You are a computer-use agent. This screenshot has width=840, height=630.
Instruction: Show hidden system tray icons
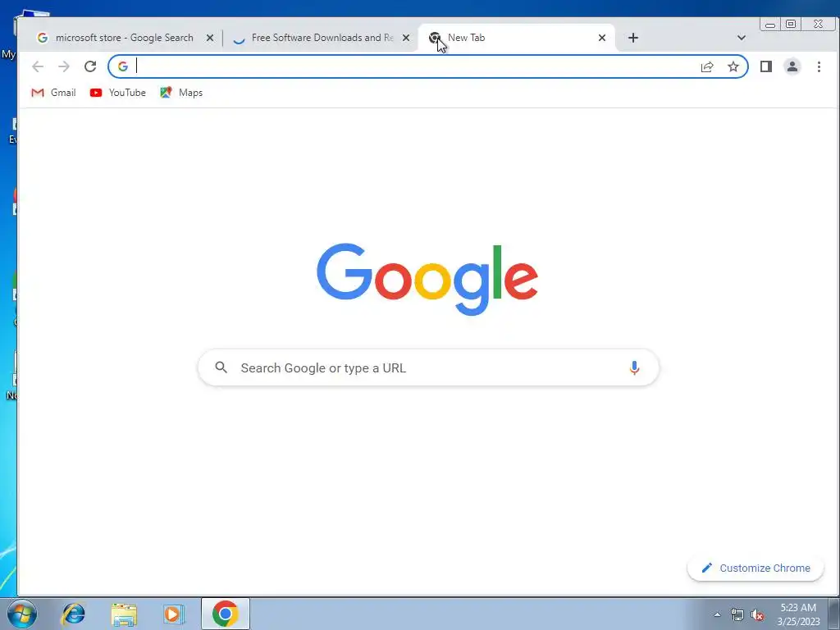(717, 614)
